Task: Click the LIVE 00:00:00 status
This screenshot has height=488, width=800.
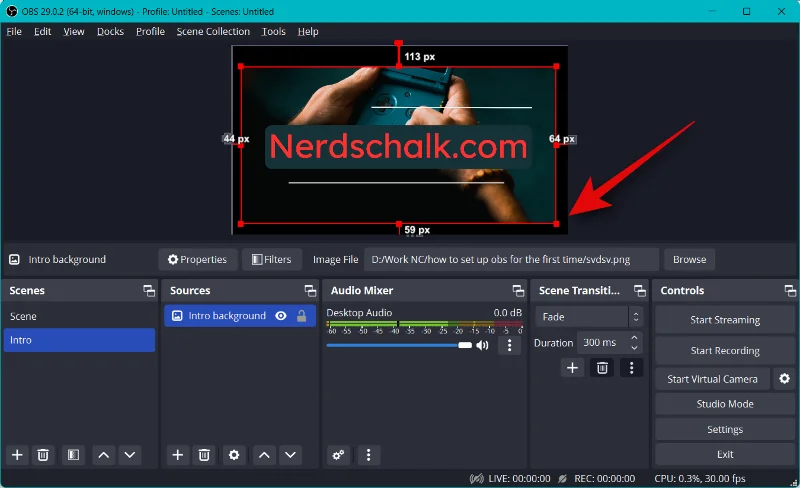Action: (x=519, y=479)
